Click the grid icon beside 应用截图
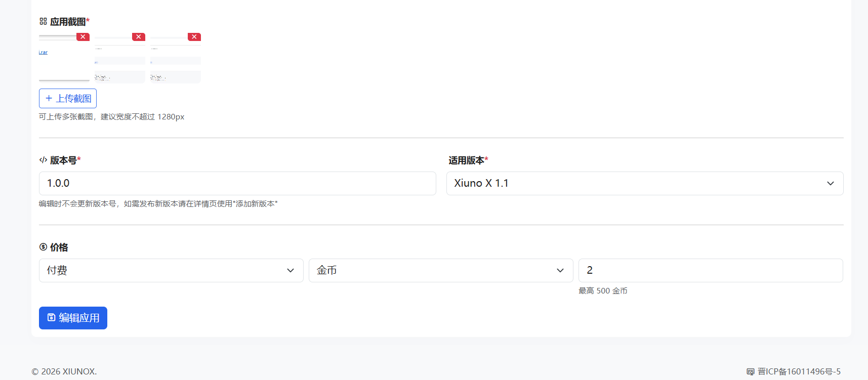Viewport: 868px width, 380px height. [43, 21]
